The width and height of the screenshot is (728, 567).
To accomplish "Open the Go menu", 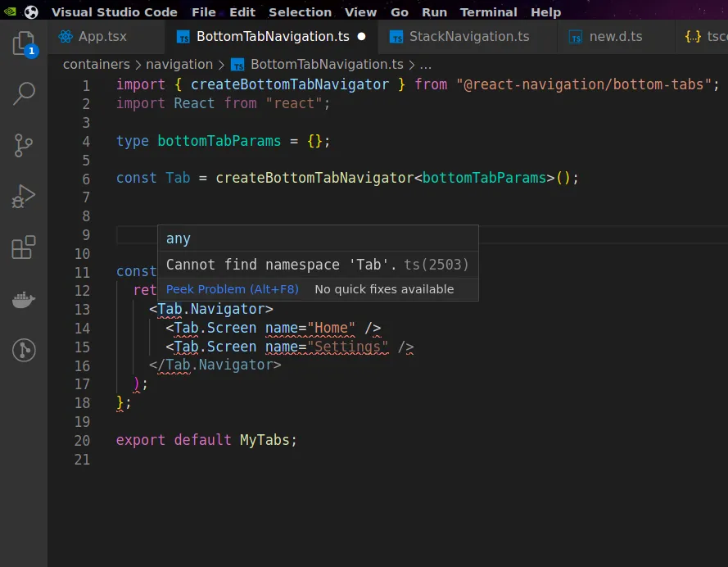I will pos(400,12).
